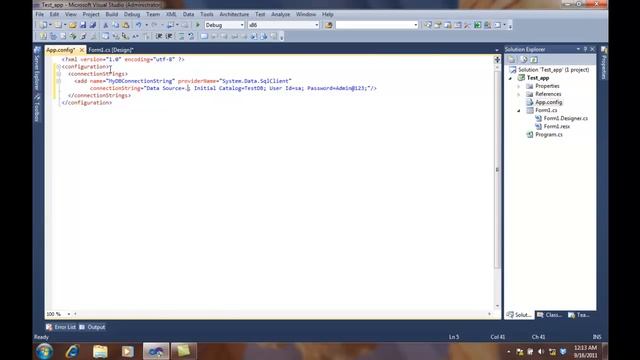Open the Toolbox side tab

click(x=37, y=108)
